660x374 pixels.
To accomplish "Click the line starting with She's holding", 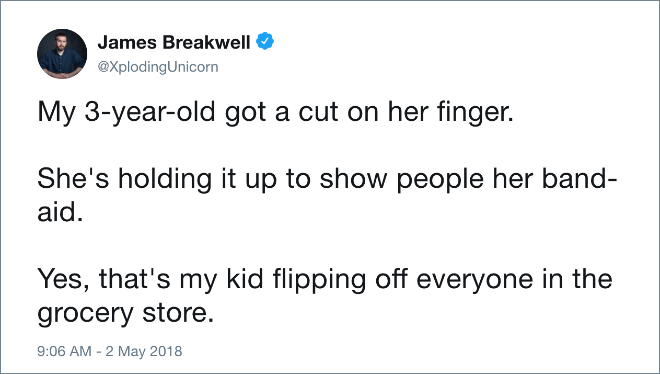I will [x=327, y=178].
